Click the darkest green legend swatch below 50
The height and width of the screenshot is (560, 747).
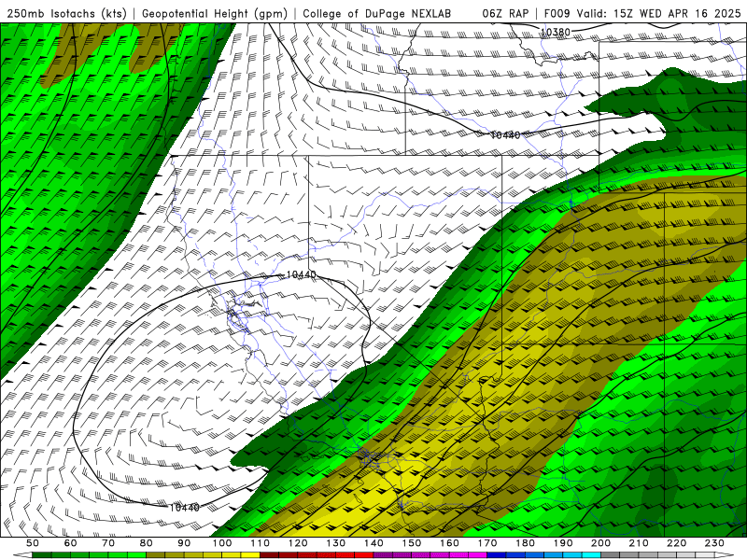tap(42, 555)
